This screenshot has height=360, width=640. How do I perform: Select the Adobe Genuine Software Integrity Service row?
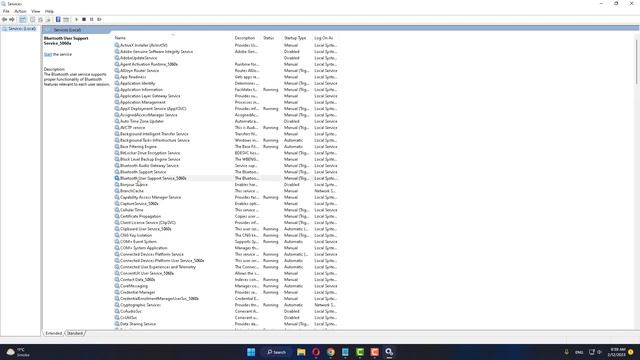(227, 52)
